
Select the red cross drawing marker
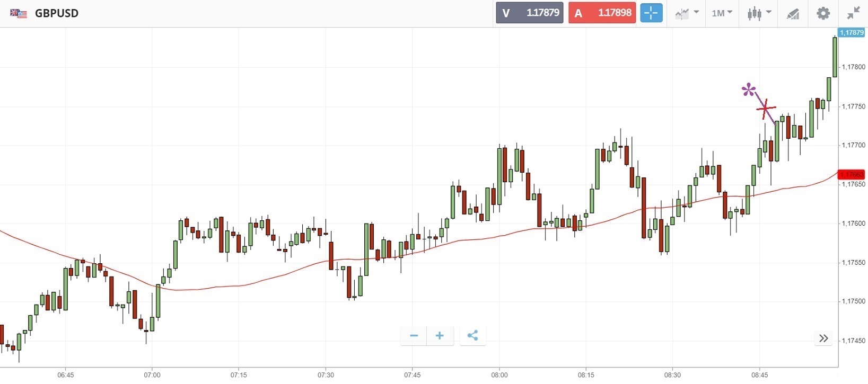pyautogui.click(x=765, y=110)
